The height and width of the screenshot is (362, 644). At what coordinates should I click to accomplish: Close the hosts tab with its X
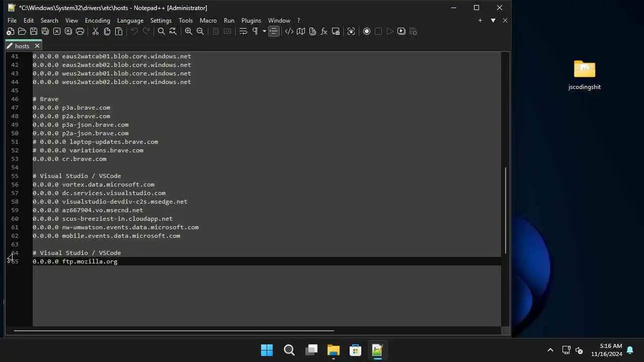(37, 46)
